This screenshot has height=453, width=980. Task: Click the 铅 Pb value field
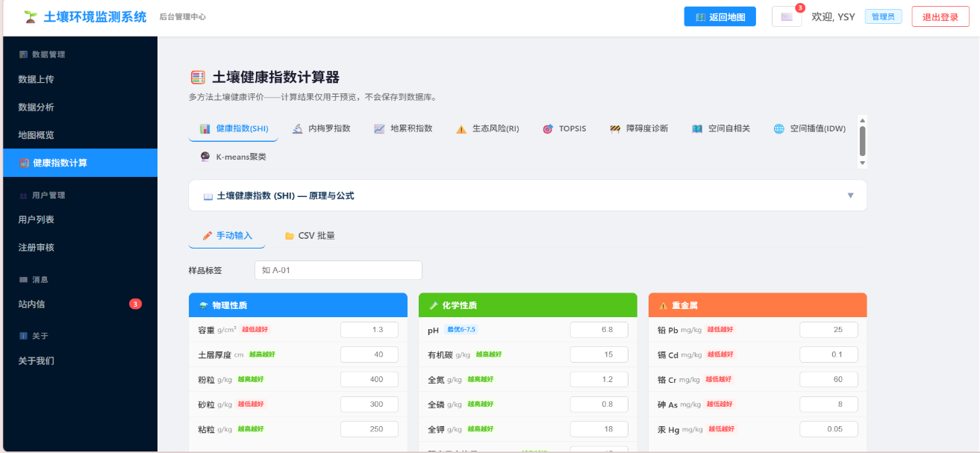[x=829, y=330]
